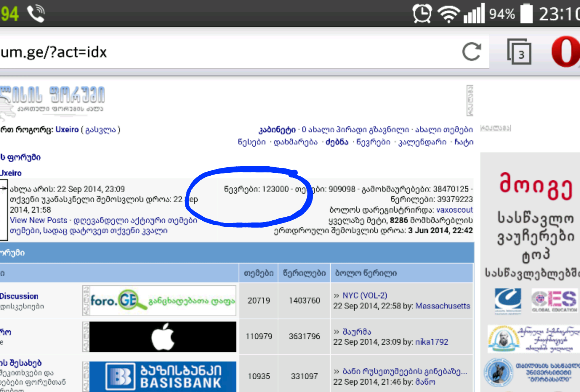Click the გასვლა logout link
Screen dimensions: 580x392
point(101,130)
